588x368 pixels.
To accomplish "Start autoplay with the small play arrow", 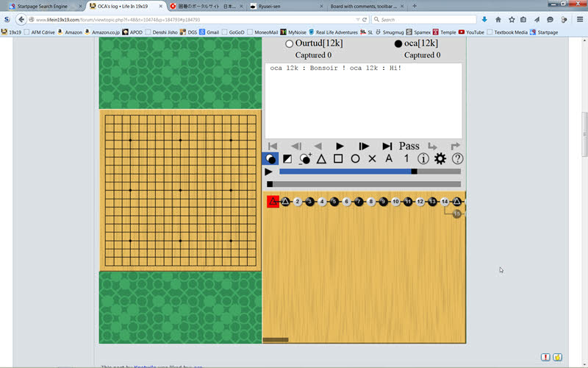I will 269,171.
